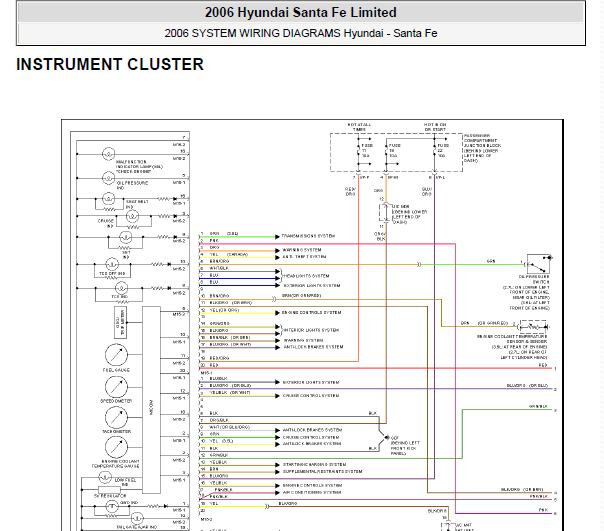Click the 'STARTING/CHARGING SYSTEM' label

point(314,464)
